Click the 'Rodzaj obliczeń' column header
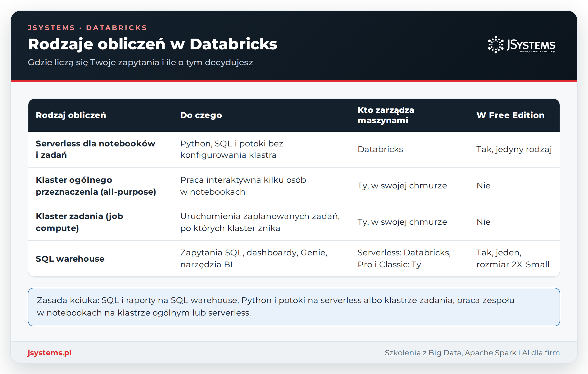Viewport: 588px width, 374px height. [71, 115]
